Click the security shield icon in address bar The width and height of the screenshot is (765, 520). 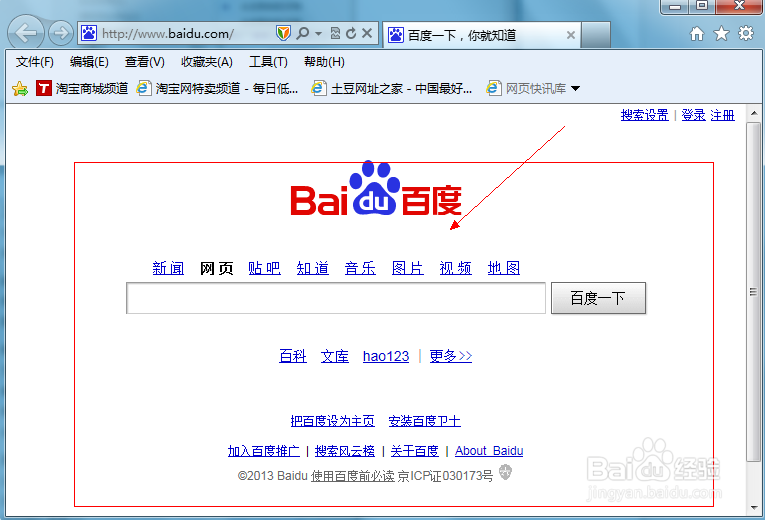[283, 33]
